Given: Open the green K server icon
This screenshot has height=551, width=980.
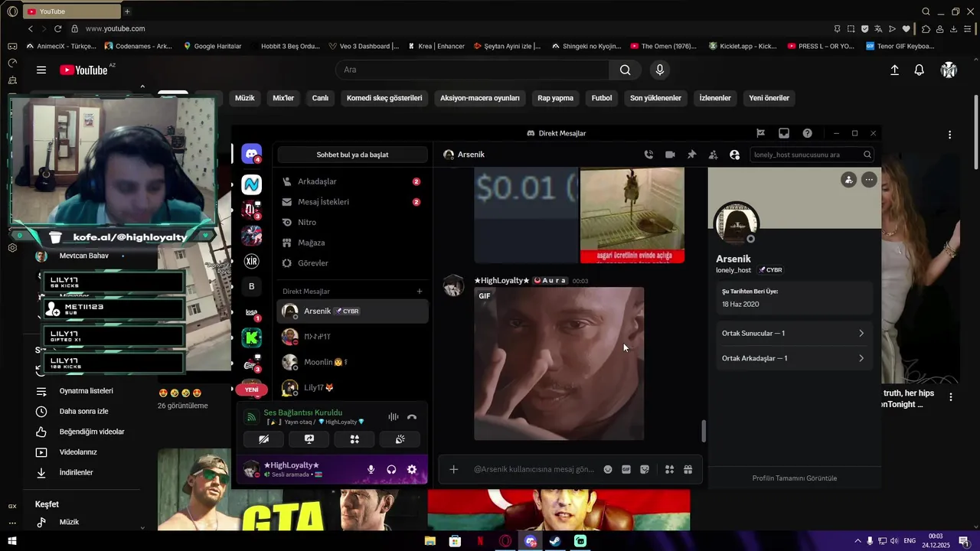Looking at the screenshot, I should tap(251, 337).
